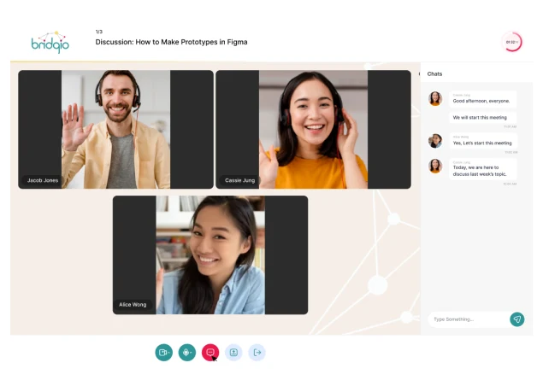Select Alice Wong video tile

(210, 255)
